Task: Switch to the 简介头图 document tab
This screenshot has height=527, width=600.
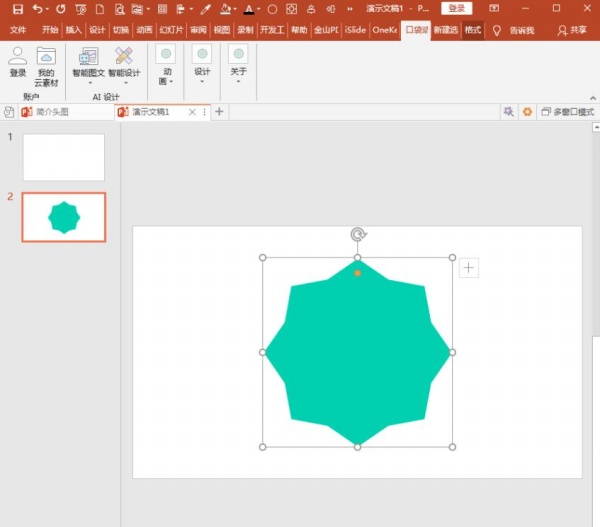Action: pyautogui.click(x=52, y=112)
